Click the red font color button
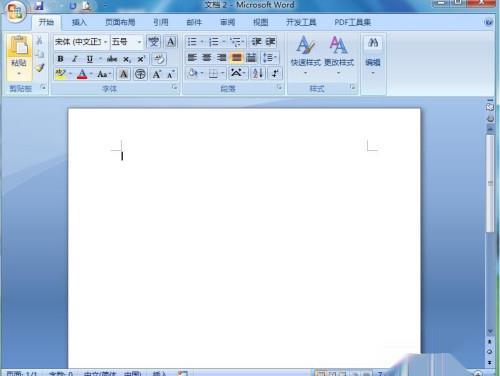500x376 pixels. (82, 74)
